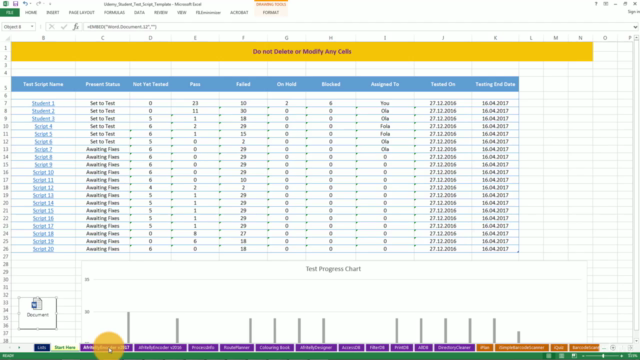Click the Zoom Out minus icon

583,356
